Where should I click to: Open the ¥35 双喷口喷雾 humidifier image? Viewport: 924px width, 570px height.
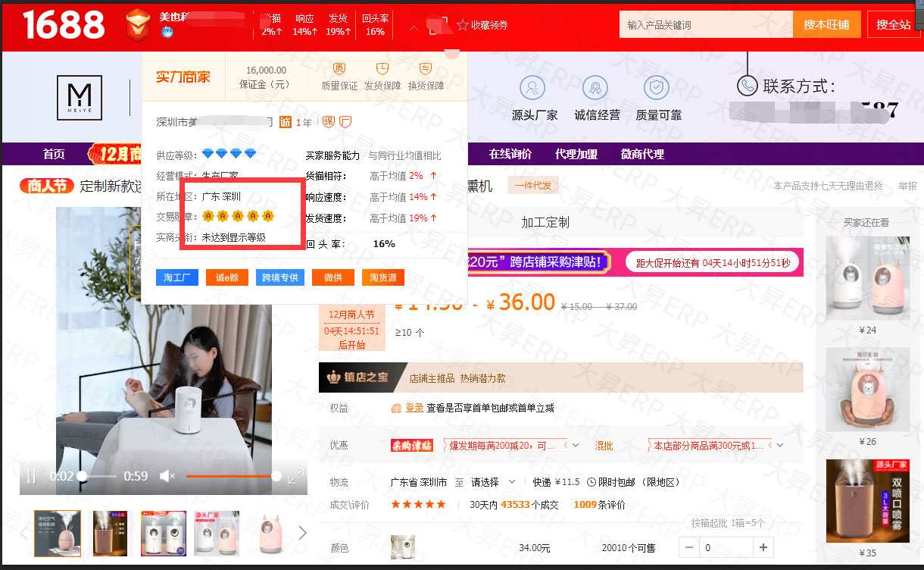tap(868, 501)
